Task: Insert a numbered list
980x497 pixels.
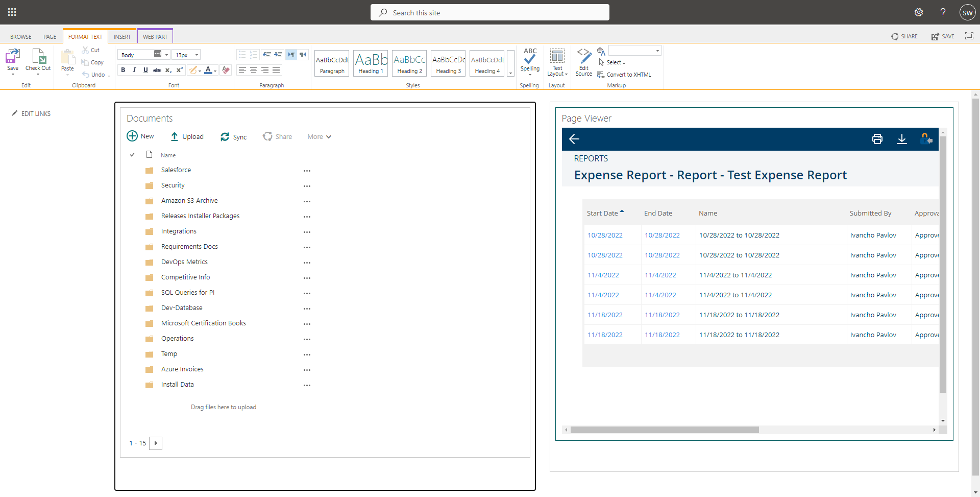Action: click(254, 54)
